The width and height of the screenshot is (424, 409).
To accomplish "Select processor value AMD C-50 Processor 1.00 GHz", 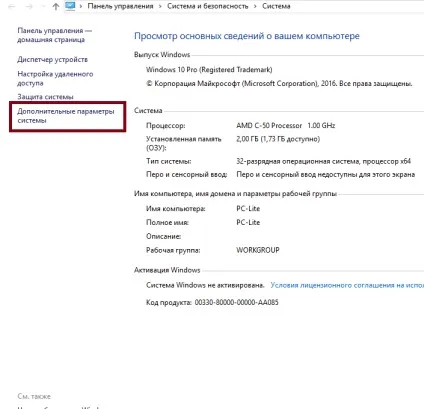I will coord(286,126).
